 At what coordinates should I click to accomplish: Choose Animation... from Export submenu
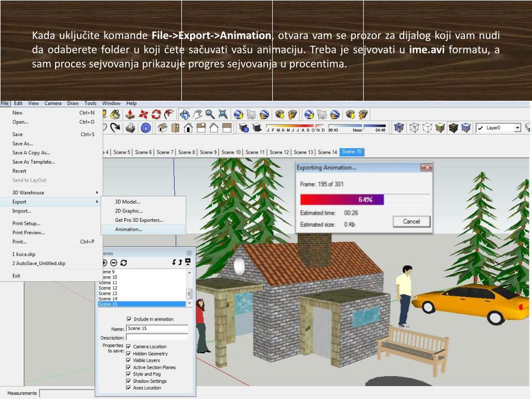[x=143, y=229]
